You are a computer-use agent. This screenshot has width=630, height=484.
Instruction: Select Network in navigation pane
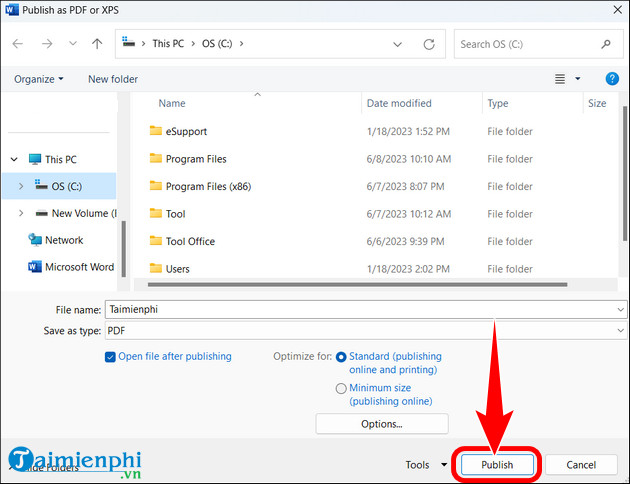coord(55,240)
